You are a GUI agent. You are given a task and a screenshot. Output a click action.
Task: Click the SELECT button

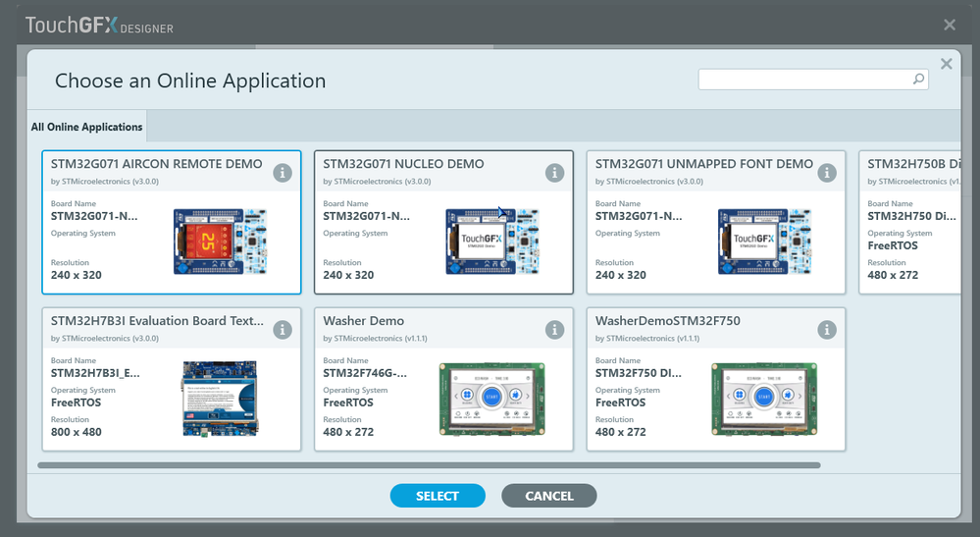coord(438,496)
